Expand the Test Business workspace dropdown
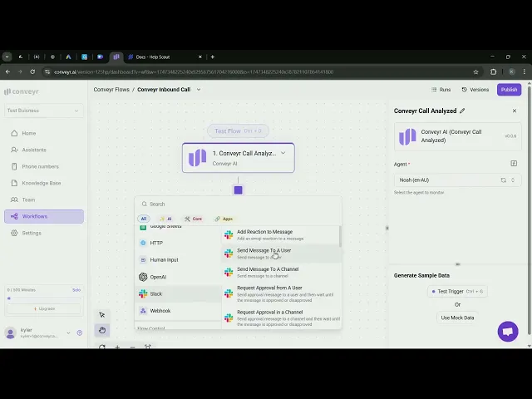 click(44, 111)
